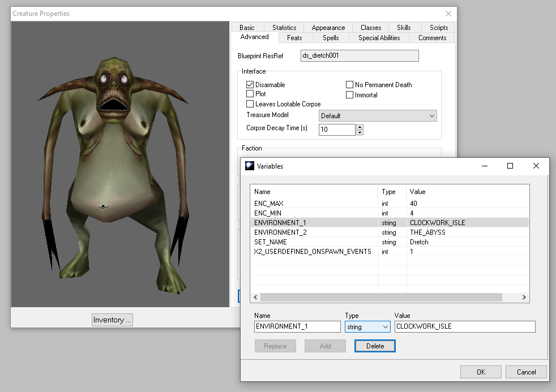This screenshot has height=392, width=556.
Task: Uncheck the Disarmable checkbox
Action: 250,85
